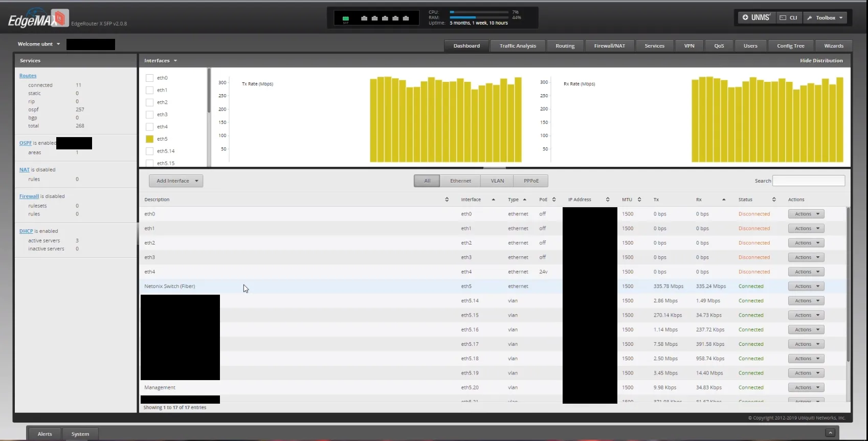
Task: Sort table by IP Address column arrows
Action: point(607,200)
